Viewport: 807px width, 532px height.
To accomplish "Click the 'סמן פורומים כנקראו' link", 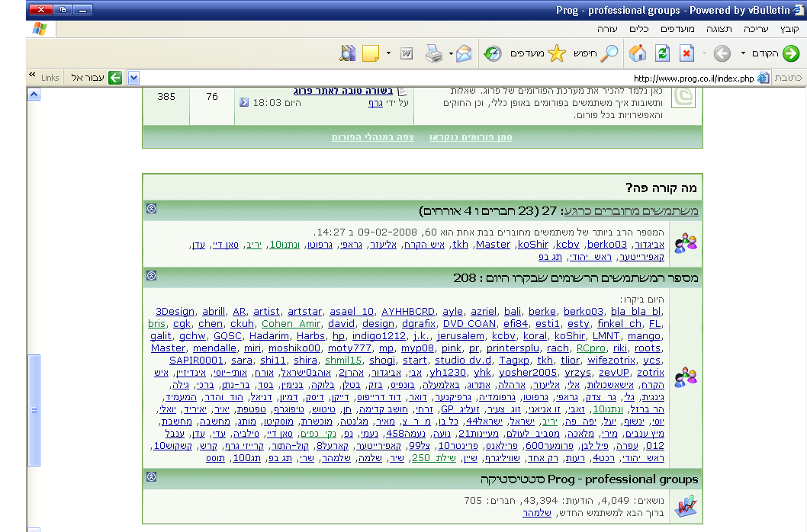I will [x=471, y=137].
